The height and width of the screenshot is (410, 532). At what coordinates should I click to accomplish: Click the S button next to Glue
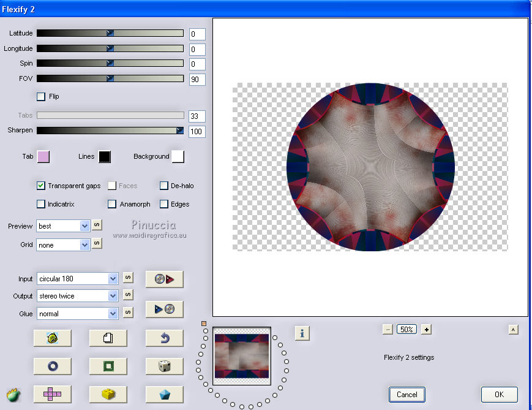coord(128,313)
